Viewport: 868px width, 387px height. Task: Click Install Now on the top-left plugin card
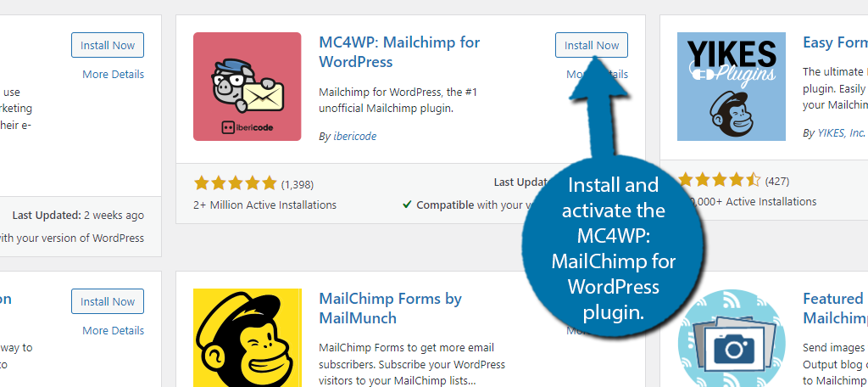(x=108, y=45)
